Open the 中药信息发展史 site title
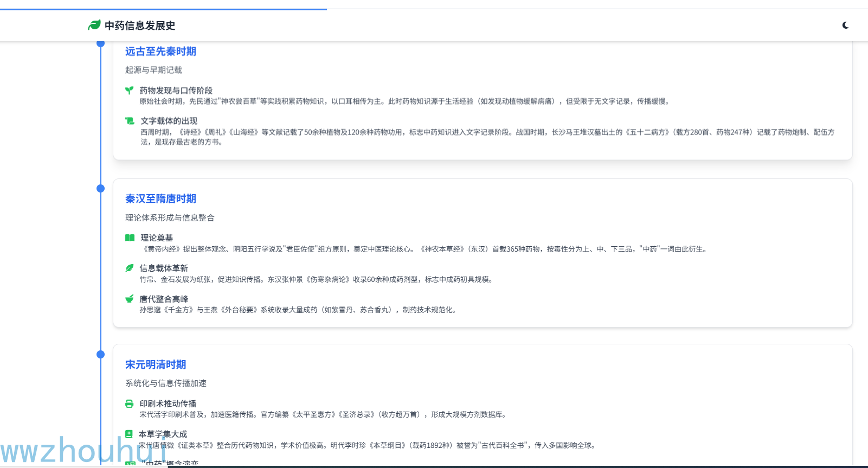Viewport: 868px width, 468px height. tap(140, 25)
